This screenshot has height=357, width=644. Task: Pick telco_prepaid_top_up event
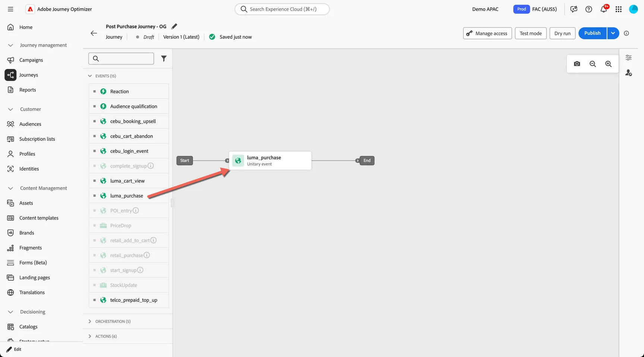pyautogui.click(x=129, y=300)
